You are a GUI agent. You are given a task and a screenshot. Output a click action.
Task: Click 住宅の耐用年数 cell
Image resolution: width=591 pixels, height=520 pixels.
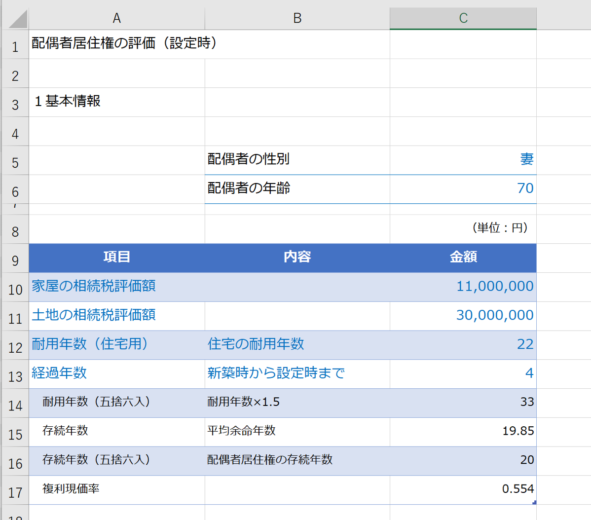pos(297,345)
